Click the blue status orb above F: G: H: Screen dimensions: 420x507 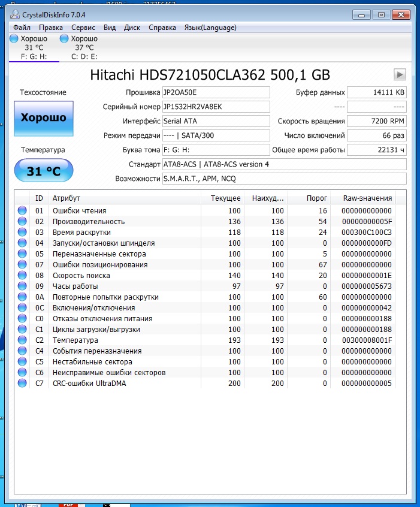tap(14, 38)
